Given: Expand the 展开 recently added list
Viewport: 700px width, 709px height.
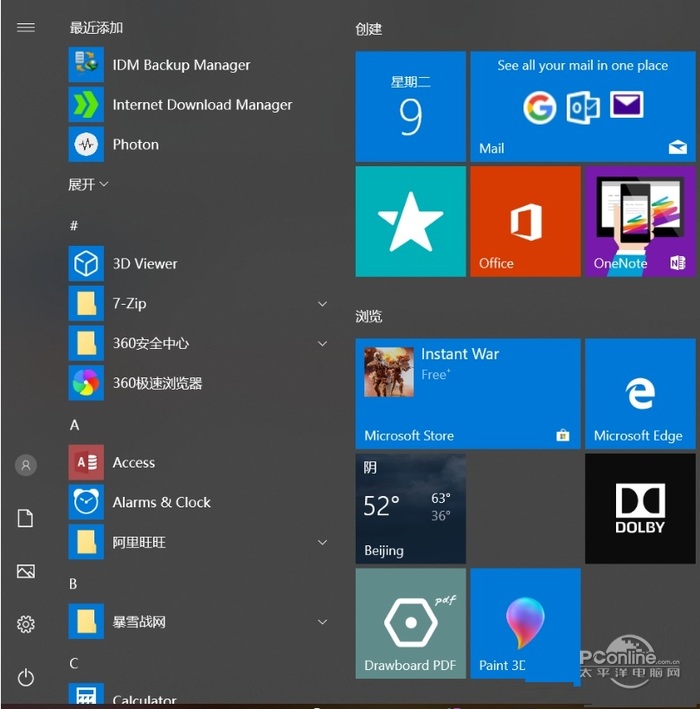Looking at the screenshot, I should (x=88, y=184).
